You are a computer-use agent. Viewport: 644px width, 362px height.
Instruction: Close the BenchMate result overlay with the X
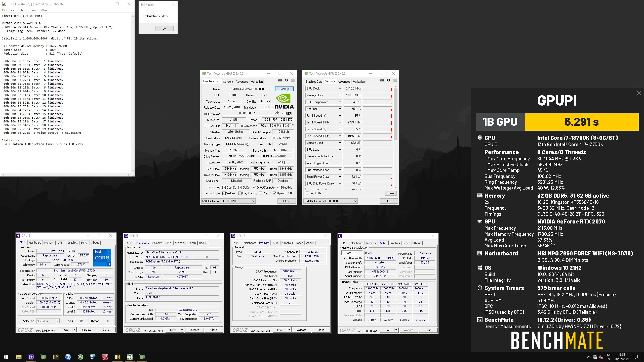[638, 93]
